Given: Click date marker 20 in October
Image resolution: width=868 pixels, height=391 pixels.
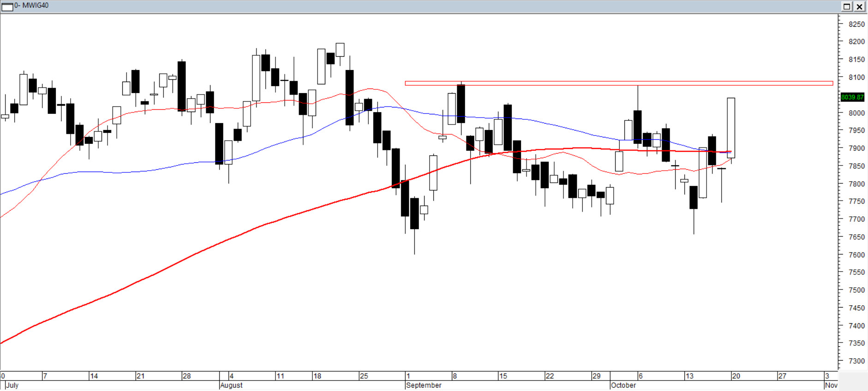Looking at the screenshot, I should [736, 376].
